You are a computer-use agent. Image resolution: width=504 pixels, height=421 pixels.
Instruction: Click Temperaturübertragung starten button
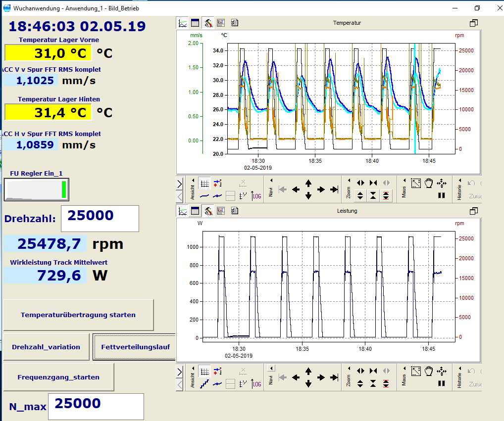[78, 315]
